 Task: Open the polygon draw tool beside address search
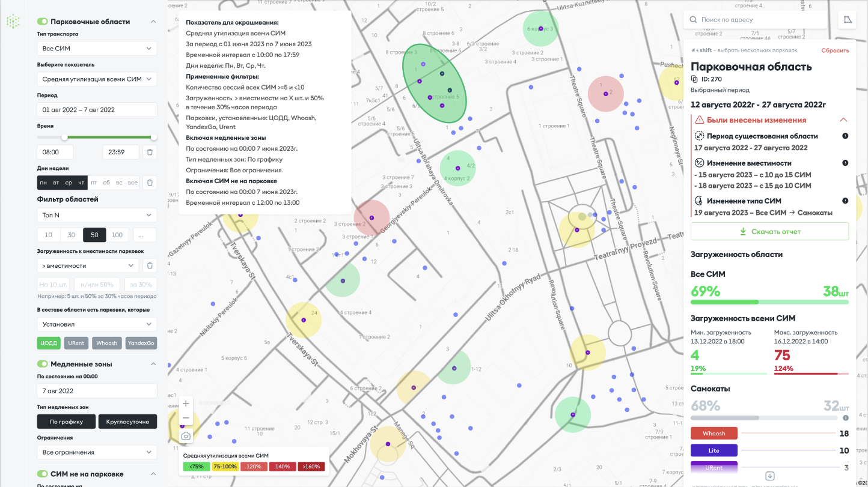(848, 20)
